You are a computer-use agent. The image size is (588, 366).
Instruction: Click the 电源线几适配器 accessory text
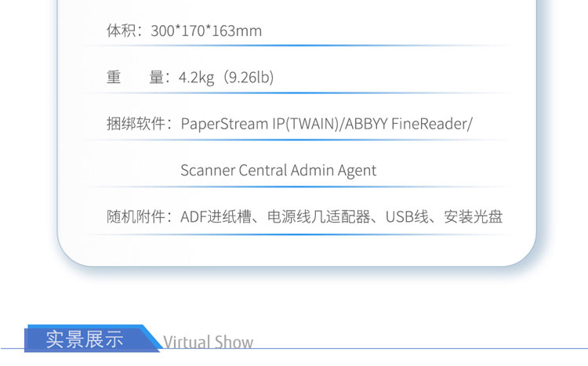click(x=319, y=217)
